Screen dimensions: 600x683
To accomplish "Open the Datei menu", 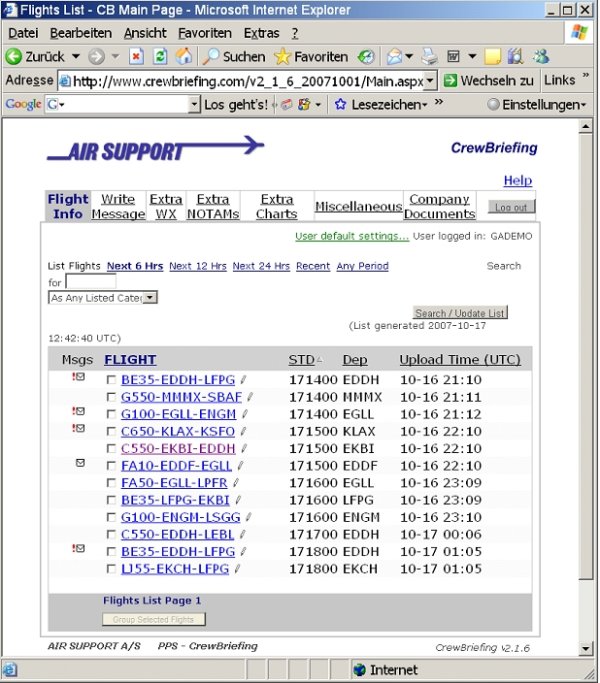I will (23, 33).
